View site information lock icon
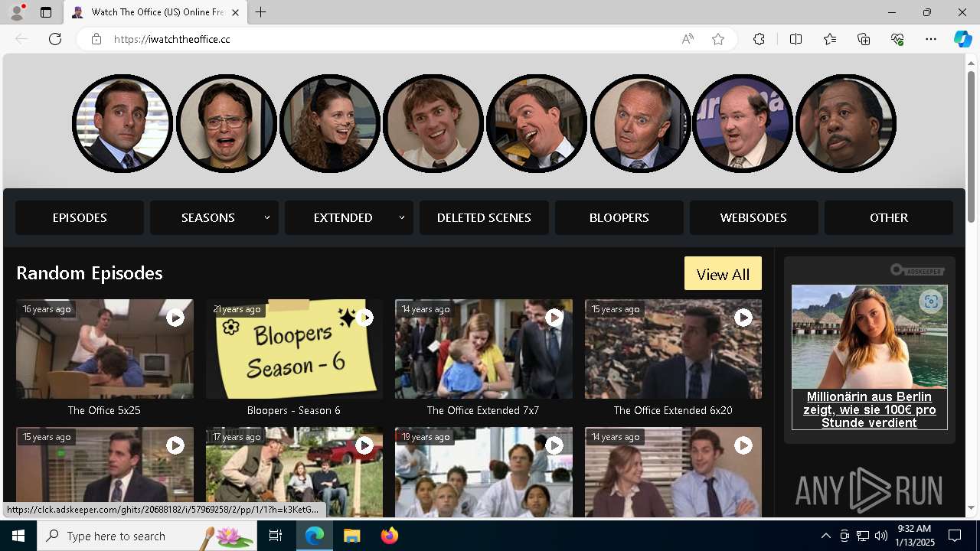 pos(96,39)
